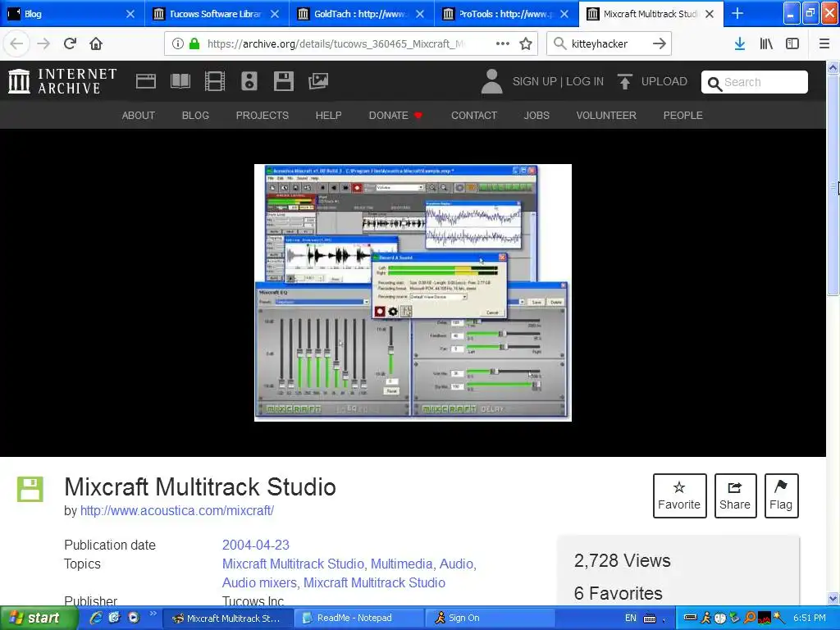
Task: Share this Mixcraft item
Action: click(735, 495)
